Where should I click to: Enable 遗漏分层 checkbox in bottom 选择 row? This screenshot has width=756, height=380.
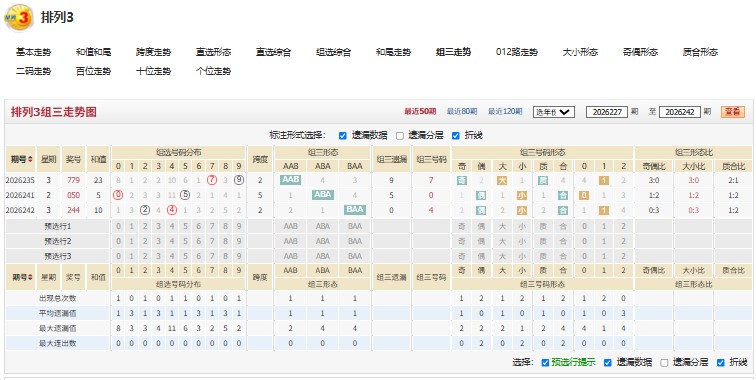coord(664,363)
